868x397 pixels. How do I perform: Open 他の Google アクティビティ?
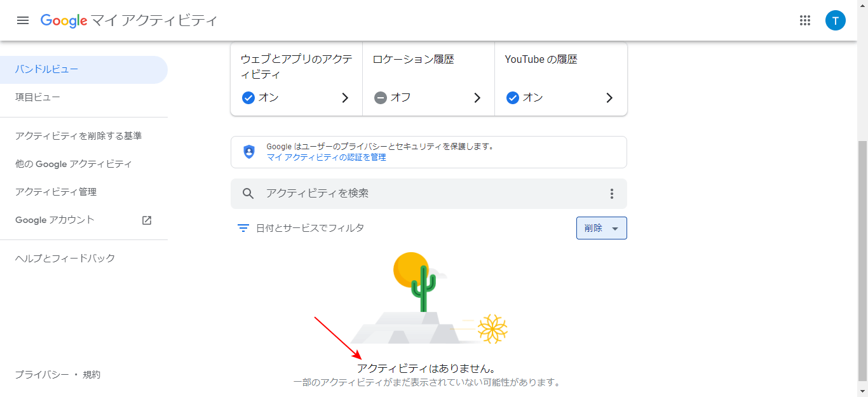pyautogui.click(x=84, y=164)
